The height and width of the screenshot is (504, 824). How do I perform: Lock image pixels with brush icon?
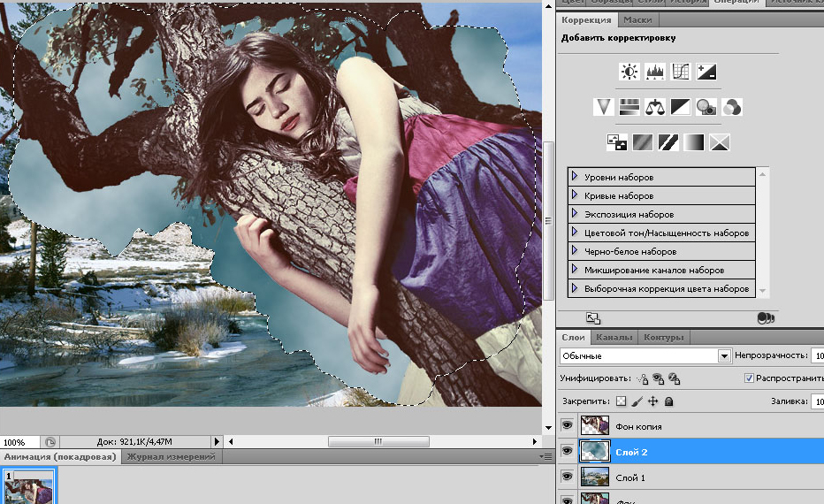point(637,401)
